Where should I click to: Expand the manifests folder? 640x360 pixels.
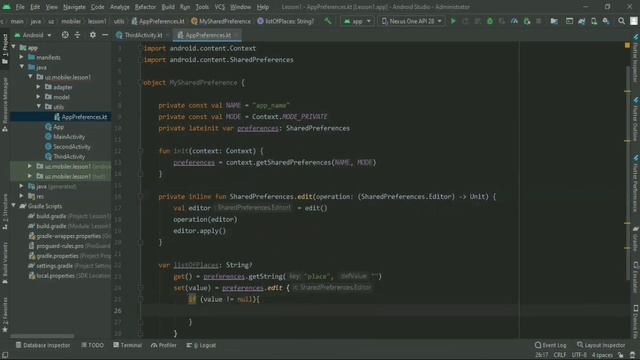[x=22, y=57]
